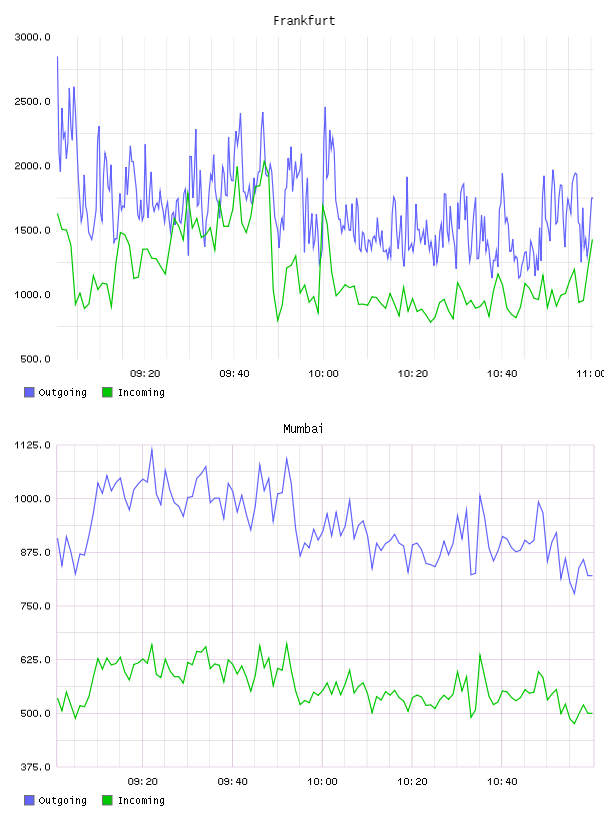Click the 10:40 time label under Frankfurt chart
The height and width of the screenshot is (816, 608).
click(x=502, y=374)
